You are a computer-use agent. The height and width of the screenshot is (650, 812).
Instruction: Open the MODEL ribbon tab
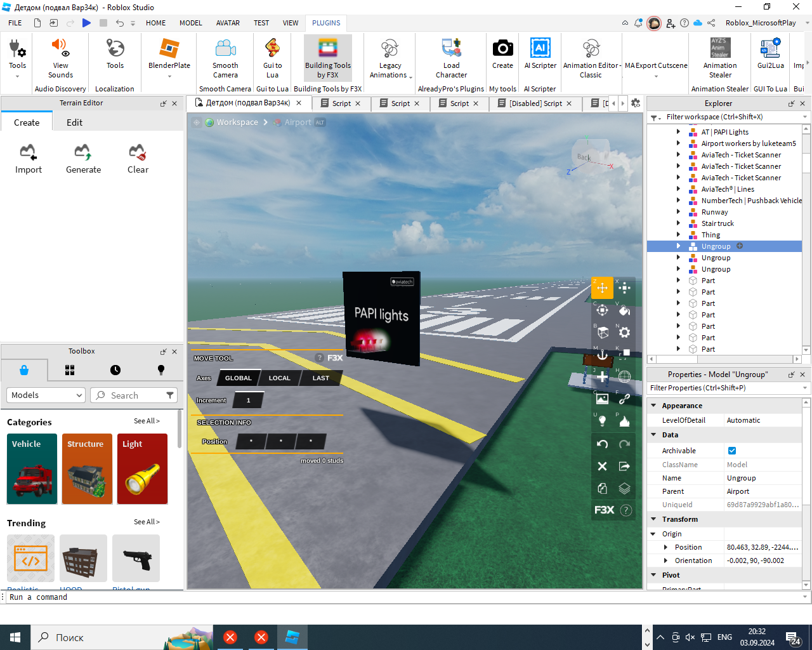190,23
